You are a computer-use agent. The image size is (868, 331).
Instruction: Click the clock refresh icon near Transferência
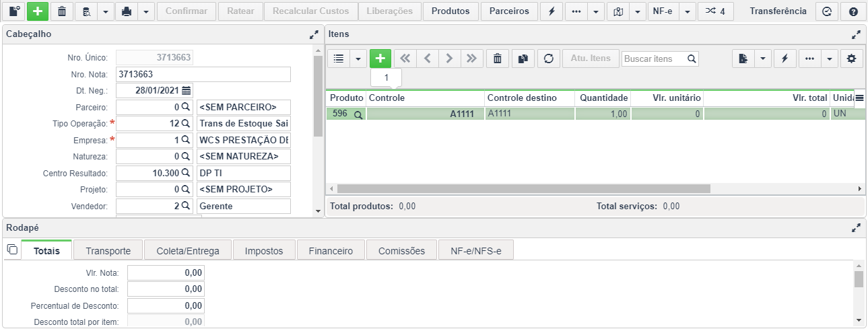[x=827, y=11]
